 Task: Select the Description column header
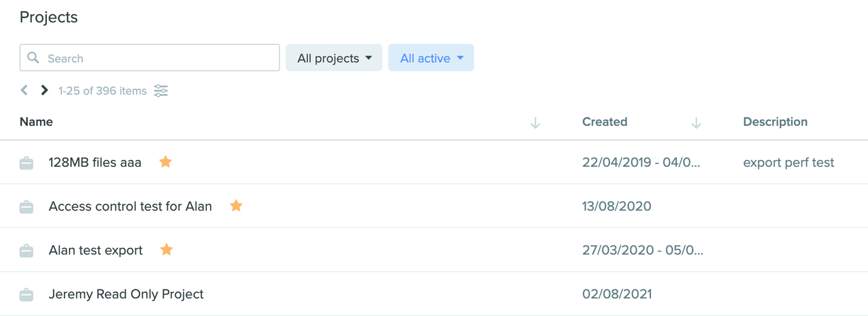point(775,122)
